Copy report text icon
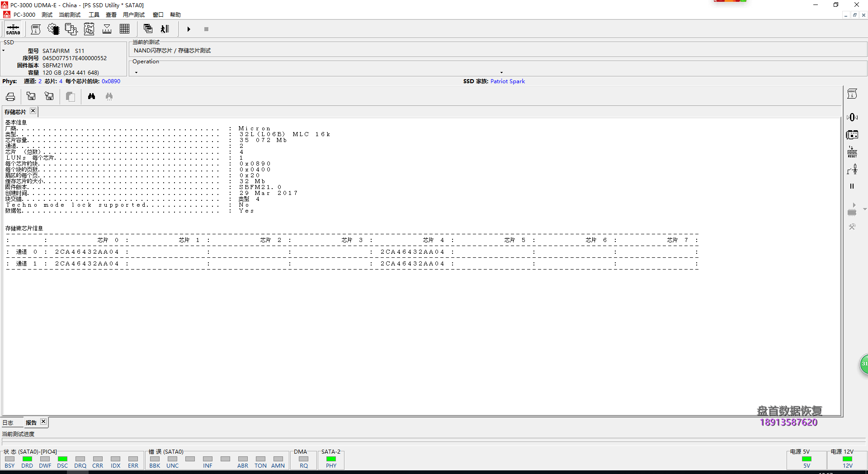This screenshot has height=474, width=868. pyautogui.click(x=71, y=96)
